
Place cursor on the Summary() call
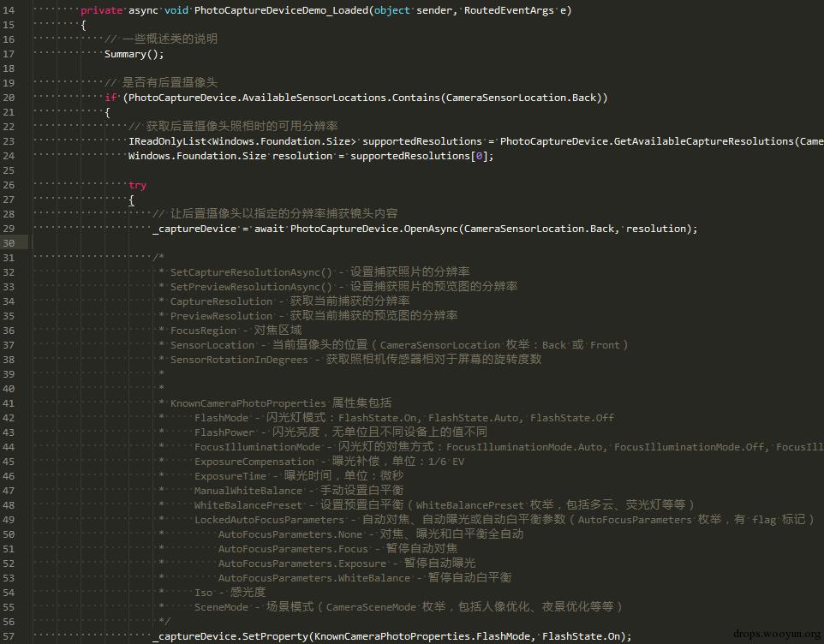click(134, 54)
